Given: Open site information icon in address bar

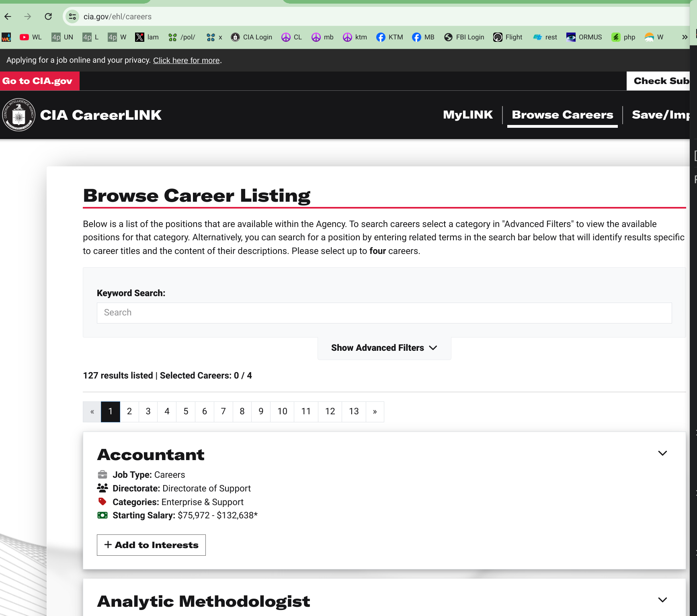Looking at the screenshot, I should coord(72,16).
